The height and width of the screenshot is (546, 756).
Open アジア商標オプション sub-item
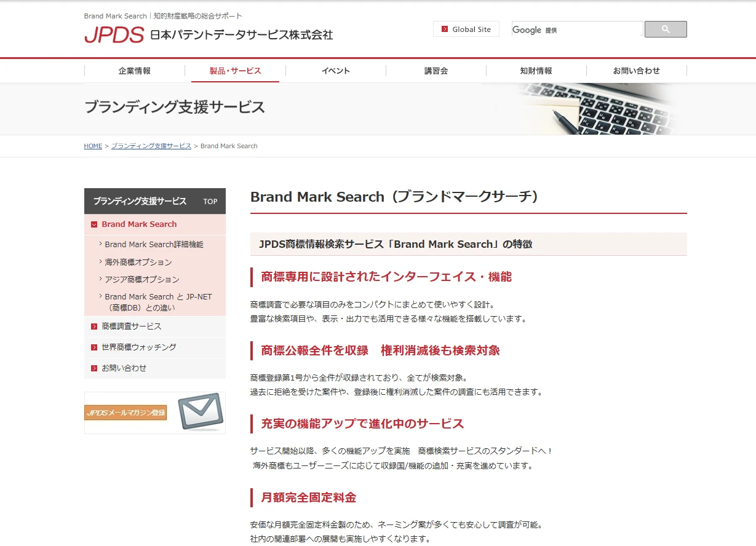pyautogui.click(x=141, y=279)
